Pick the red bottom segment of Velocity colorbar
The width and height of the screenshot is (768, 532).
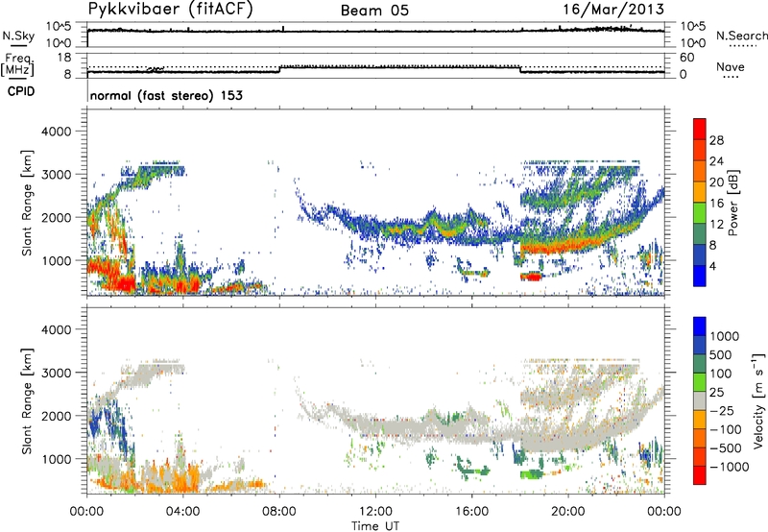[x=700, y=475]
